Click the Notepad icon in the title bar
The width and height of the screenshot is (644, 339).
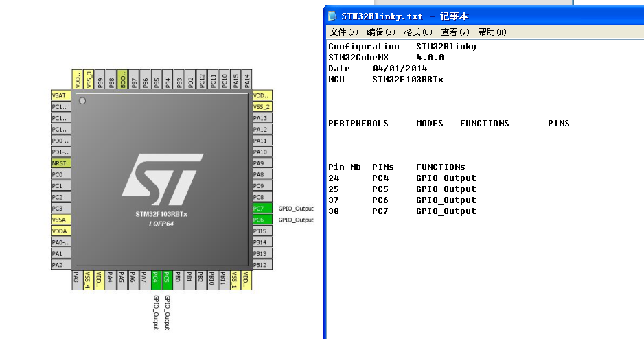(332, 16)
